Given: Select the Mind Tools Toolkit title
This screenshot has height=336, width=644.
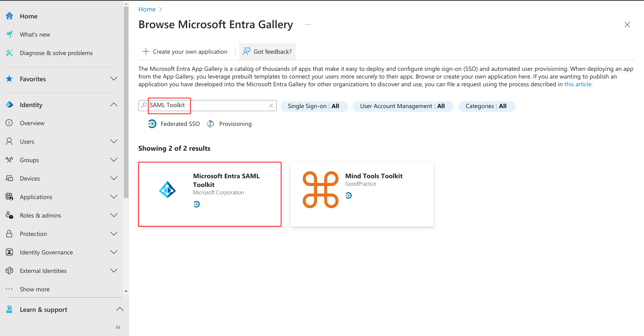Looking at the screenshot, I should pyautogui.click(x=374, y=176).
